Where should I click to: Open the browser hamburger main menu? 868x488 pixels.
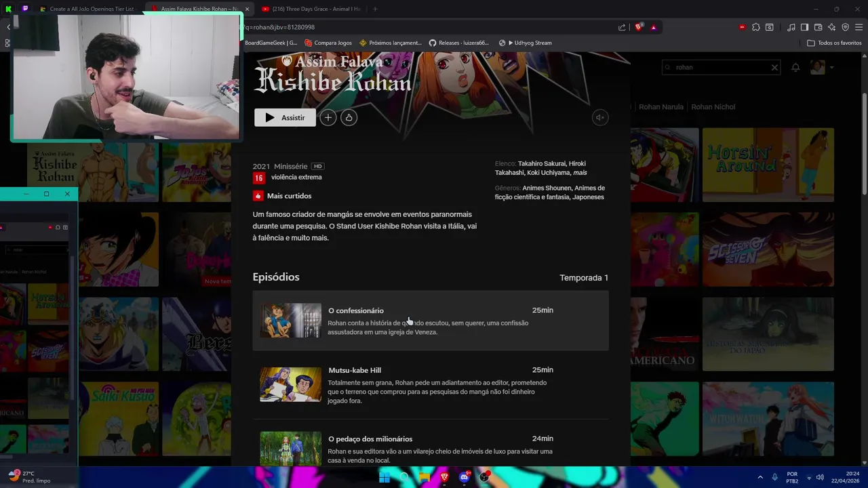coord(859,27)
